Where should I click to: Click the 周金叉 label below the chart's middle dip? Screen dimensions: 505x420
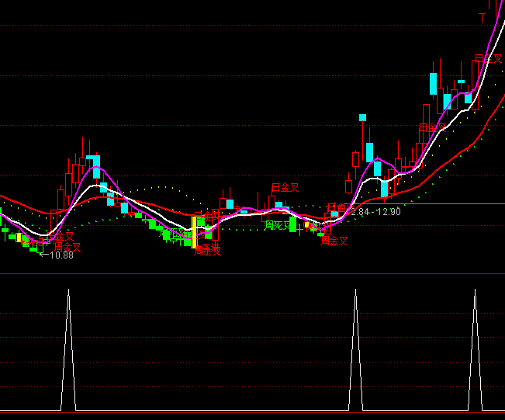tap(334, 241)
